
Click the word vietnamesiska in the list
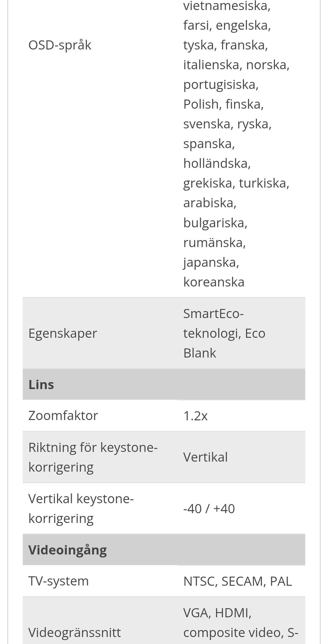coord(227,6)
